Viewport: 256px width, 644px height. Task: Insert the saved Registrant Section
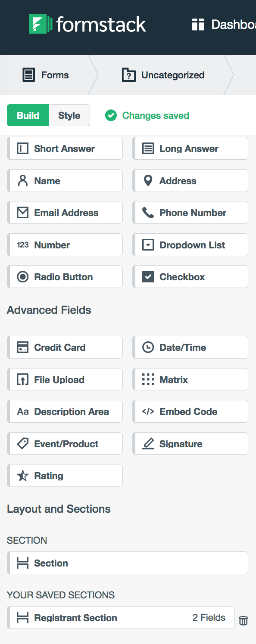pyautogui.click(x=121, y=618)
